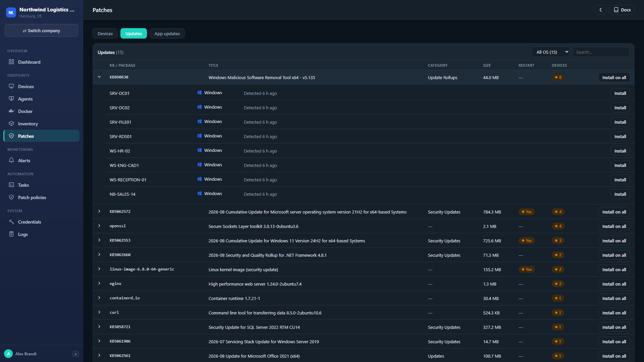The width and height of the screenshot is (644, 362).
Task: Click the NL company logo badge
Action: [11, 12]
